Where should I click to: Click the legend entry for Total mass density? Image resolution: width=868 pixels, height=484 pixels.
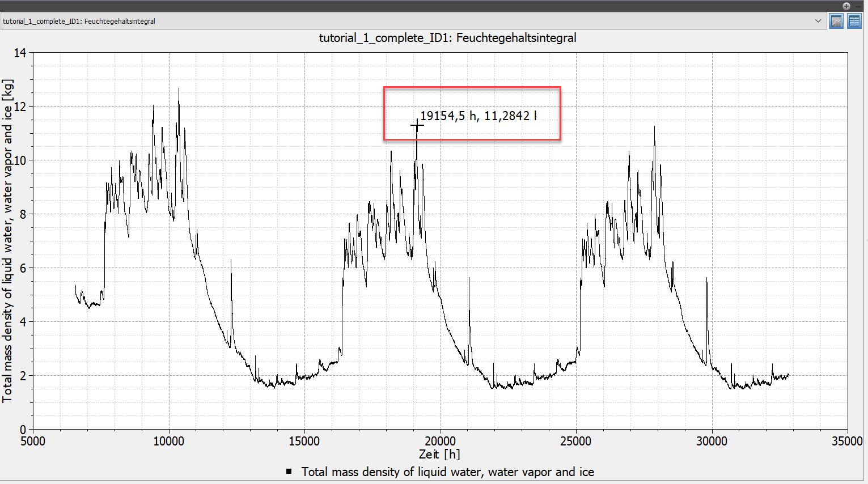point(441,472)
